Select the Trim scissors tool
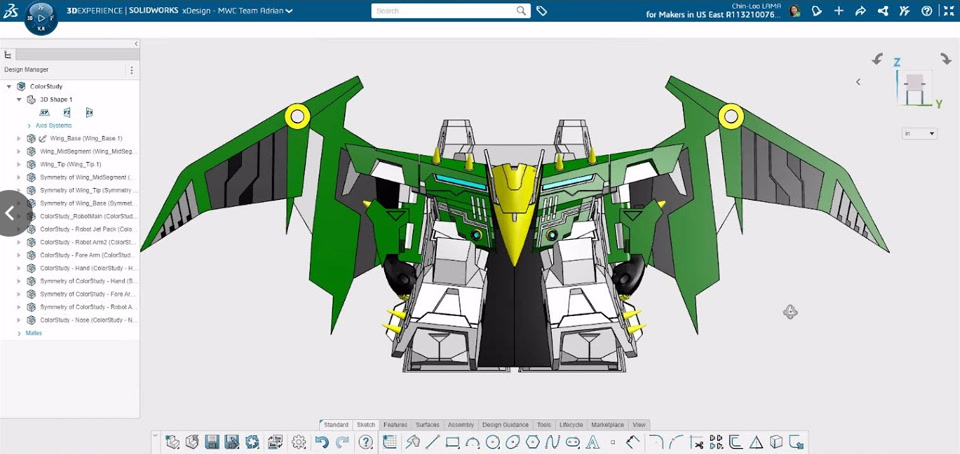Viewport: 960px width, 454px height. (x=696, y=442)
